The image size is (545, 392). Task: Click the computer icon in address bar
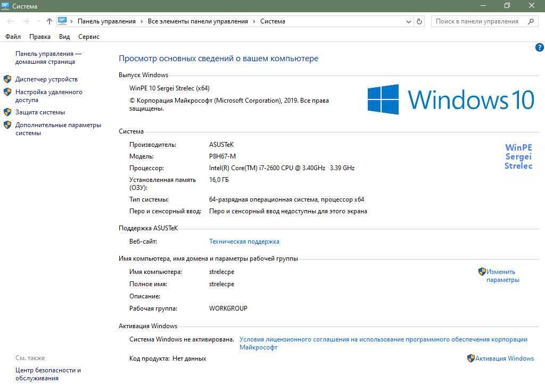[x=62, y=21]
